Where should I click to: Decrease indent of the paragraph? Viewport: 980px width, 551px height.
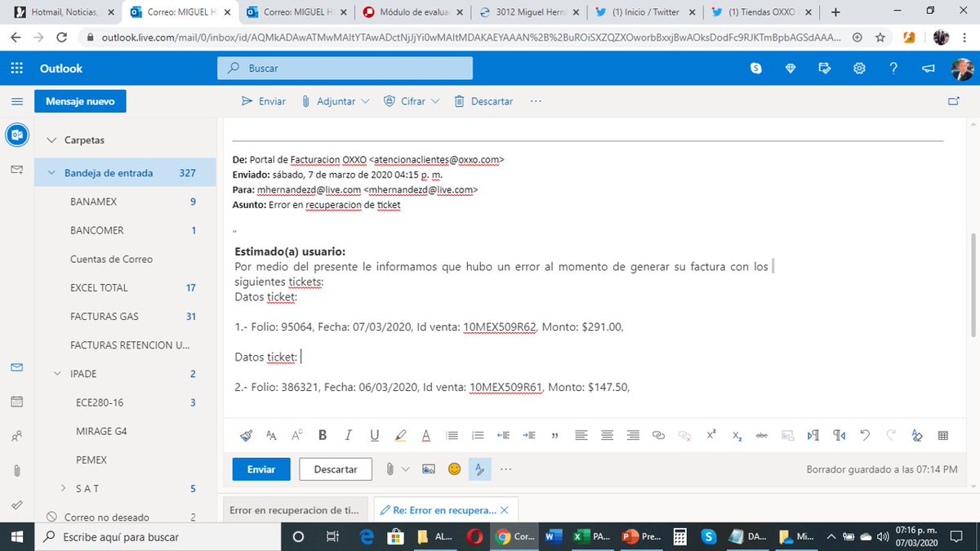tap(504, 435)
